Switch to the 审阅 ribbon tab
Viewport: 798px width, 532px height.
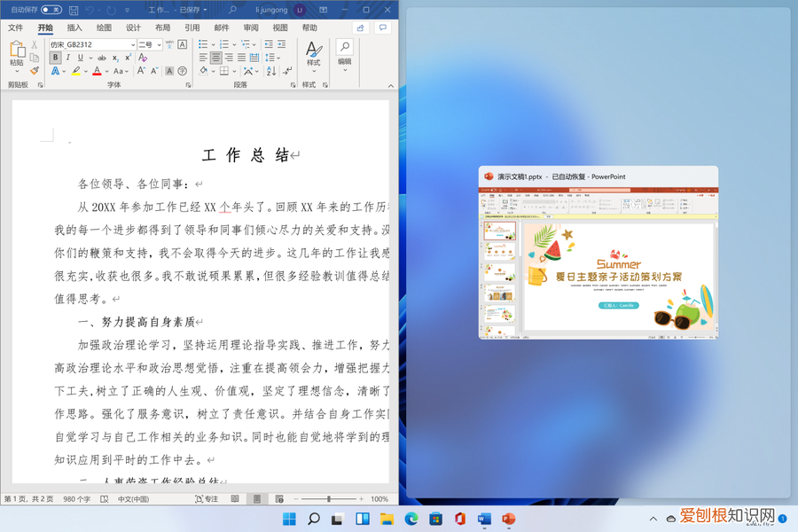point(249,27)
